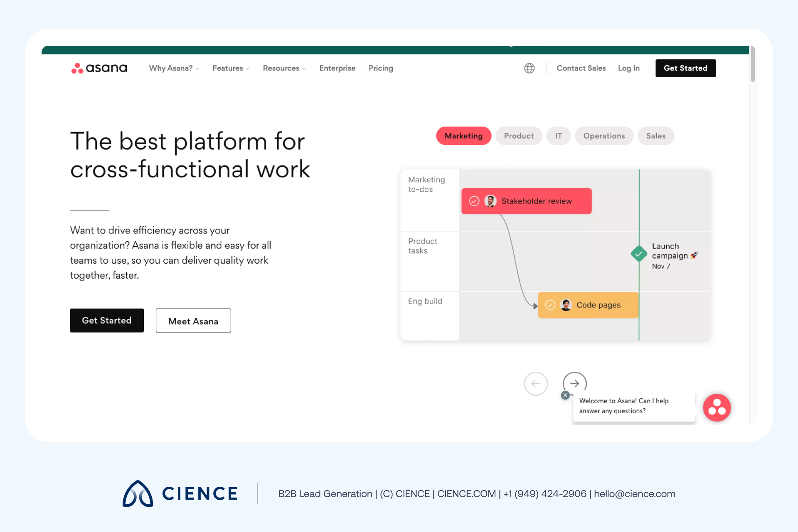Toggle completion on the Stakeholder review task
798x532 pixels.
tap(474, 201)
